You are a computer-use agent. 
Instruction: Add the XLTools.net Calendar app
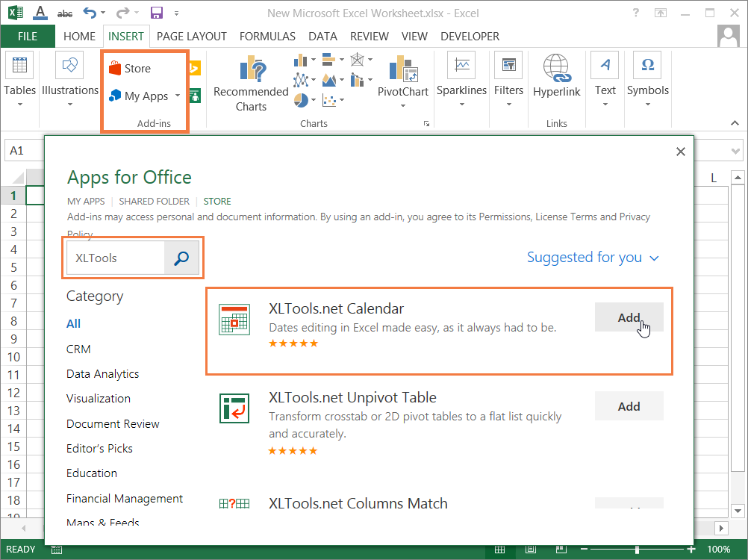tap(629, 317)
